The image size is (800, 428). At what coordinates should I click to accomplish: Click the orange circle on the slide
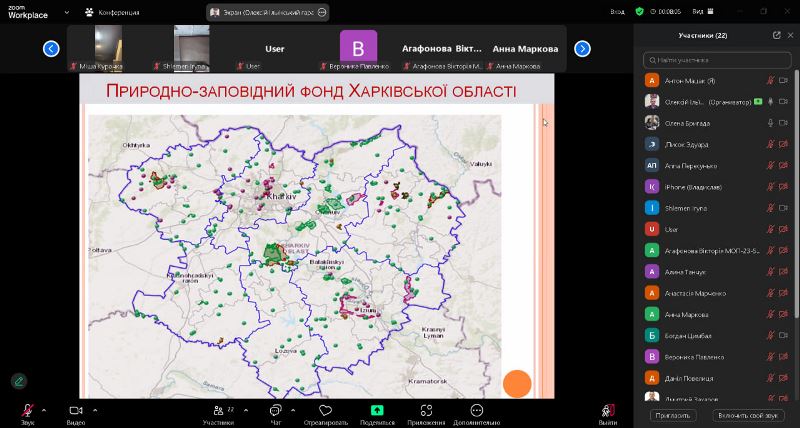click(517, 384)
